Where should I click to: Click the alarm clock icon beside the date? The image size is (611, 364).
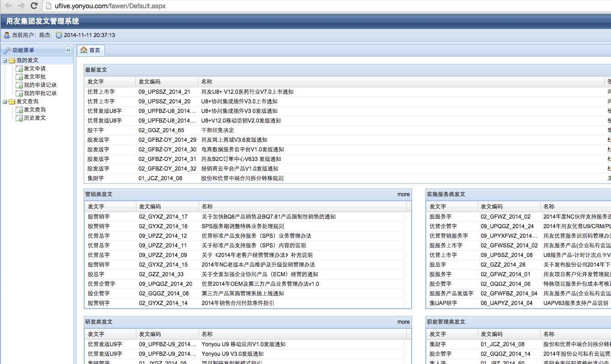59,35
